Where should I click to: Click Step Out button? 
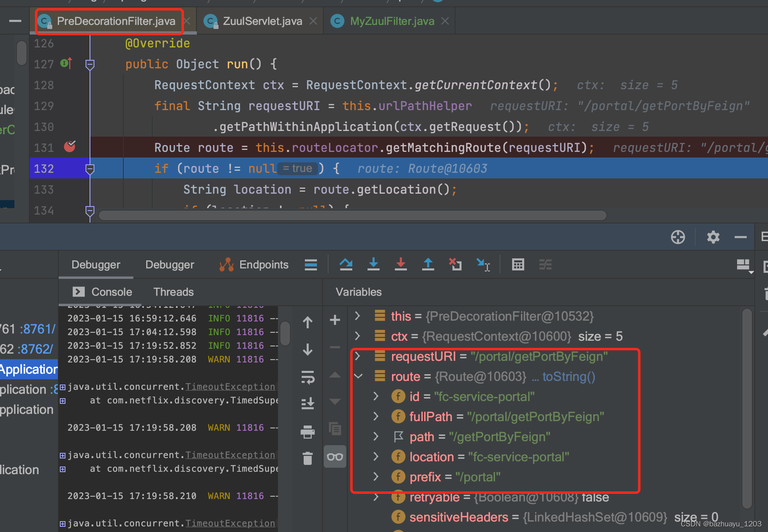[x=428, y=264]
